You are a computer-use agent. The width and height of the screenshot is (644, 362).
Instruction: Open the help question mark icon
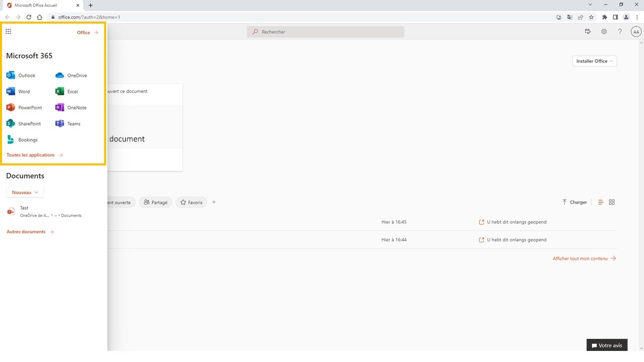coord(620,32)
